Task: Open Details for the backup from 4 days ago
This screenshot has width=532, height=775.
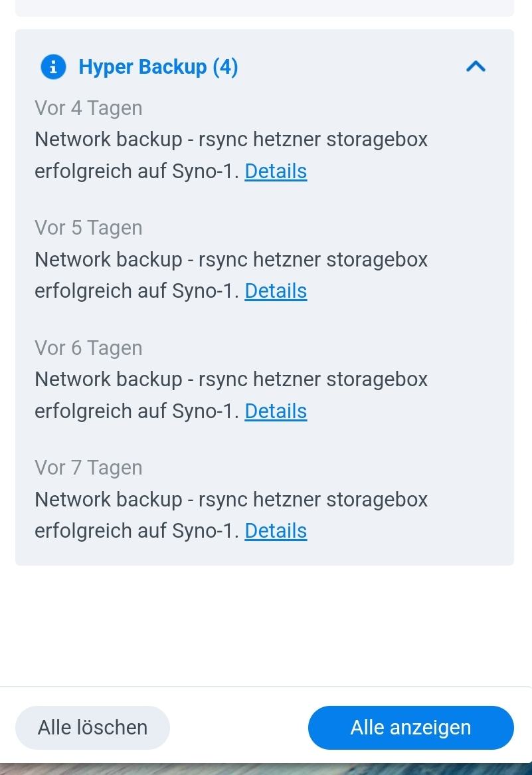Action: pyautogui.click(x=276, y=171)
